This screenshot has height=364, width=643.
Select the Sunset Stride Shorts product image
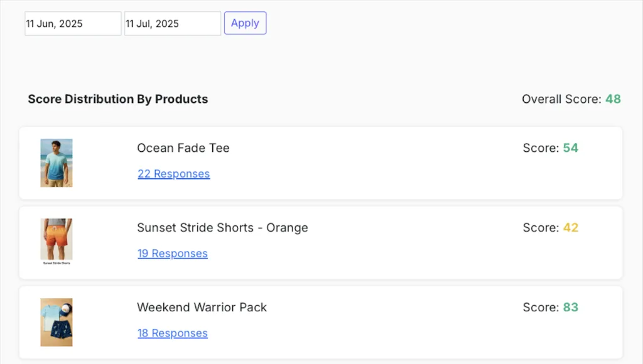click(57, 241)
